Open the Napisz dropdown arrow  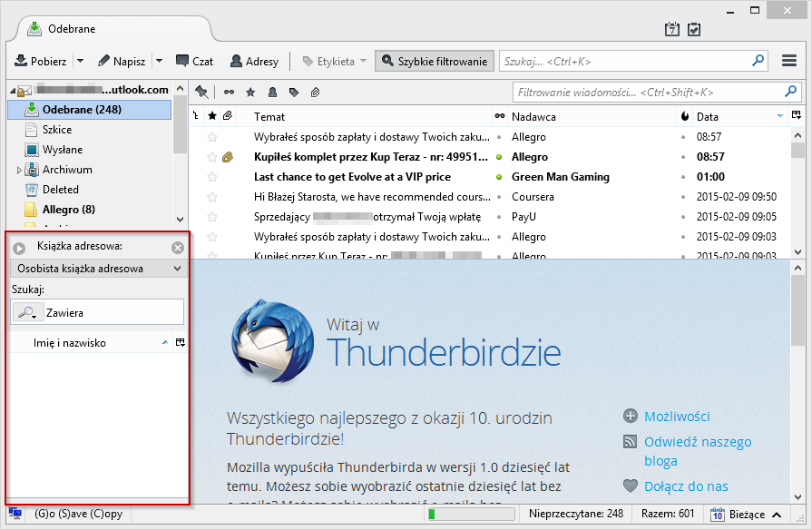click(x=159, y=61)
